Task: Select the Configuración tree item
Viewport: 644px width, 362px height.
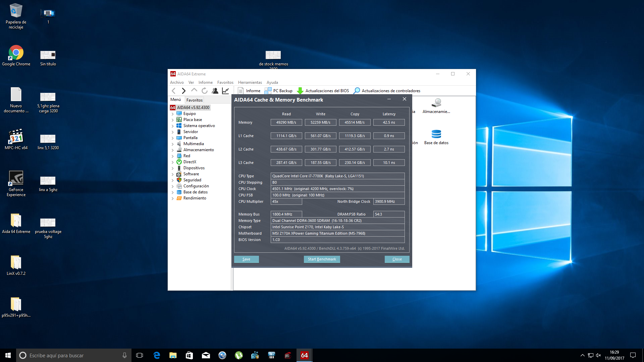Action: (196, 186)
